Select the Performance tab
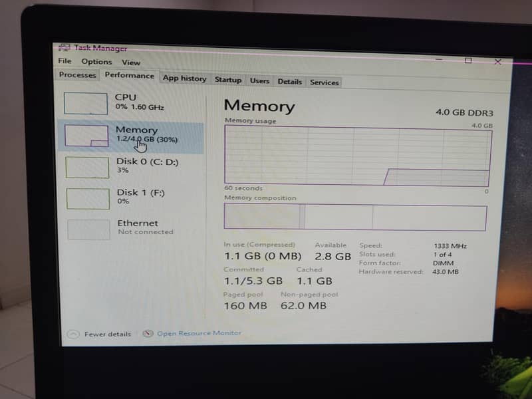Image resolution: width=532 pixels, height=399 pixels. coord(129,75)
